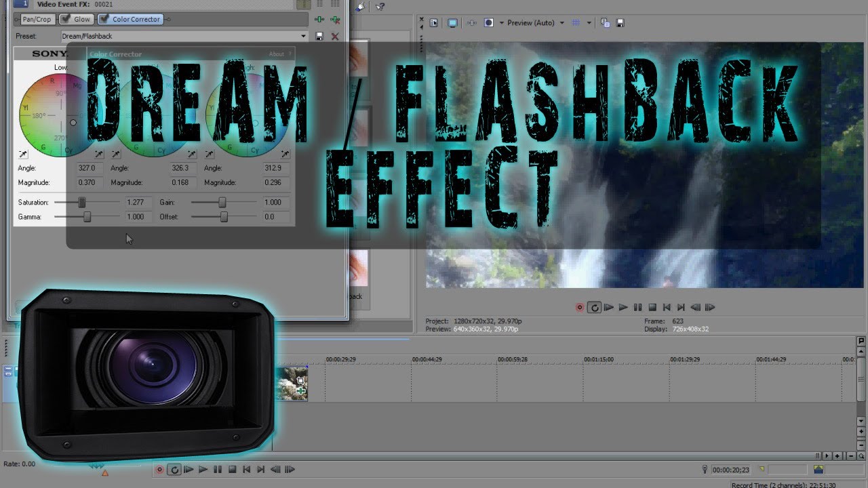The height and width of the screenshot is (488, 868).
Task: Pick the Mid wheel right eyedropper tool
Action: click(x=192, y=155)
